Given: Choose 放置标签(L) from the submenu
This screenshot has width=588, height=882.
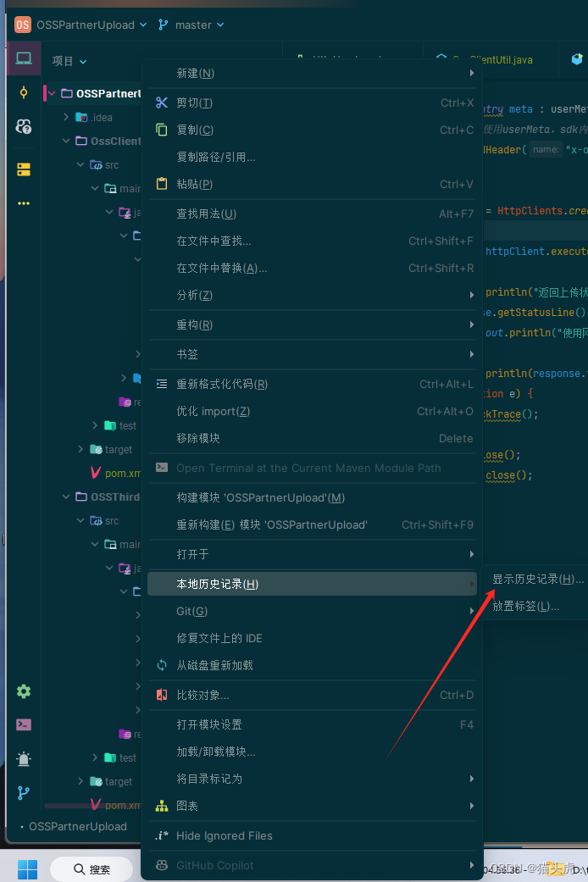Looking at the screenshot, I should (526, 607).
